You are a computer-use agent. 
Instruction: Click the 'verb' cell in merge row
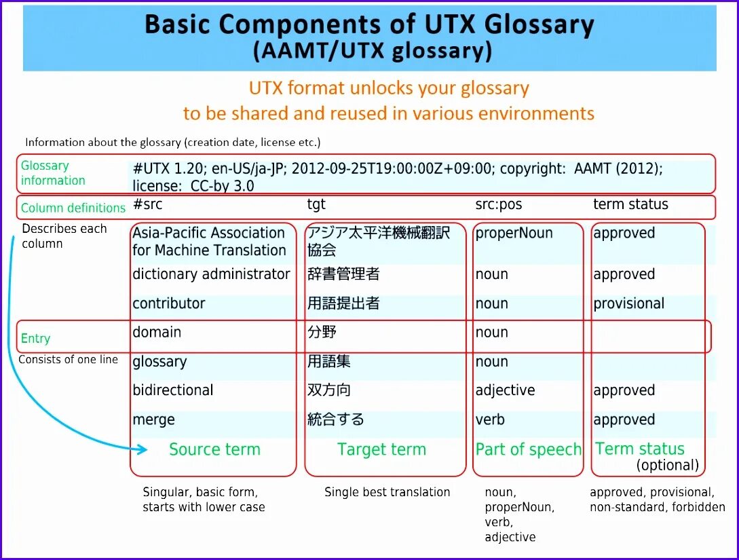point(490,419)
